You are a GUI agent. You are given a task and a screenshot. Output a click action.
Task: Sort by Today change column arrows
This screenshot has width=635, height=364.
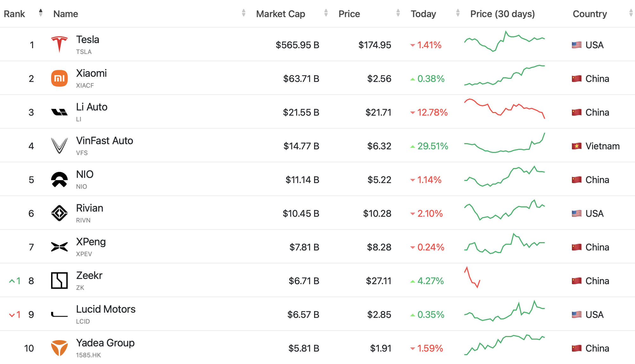(x=458, y=13)
